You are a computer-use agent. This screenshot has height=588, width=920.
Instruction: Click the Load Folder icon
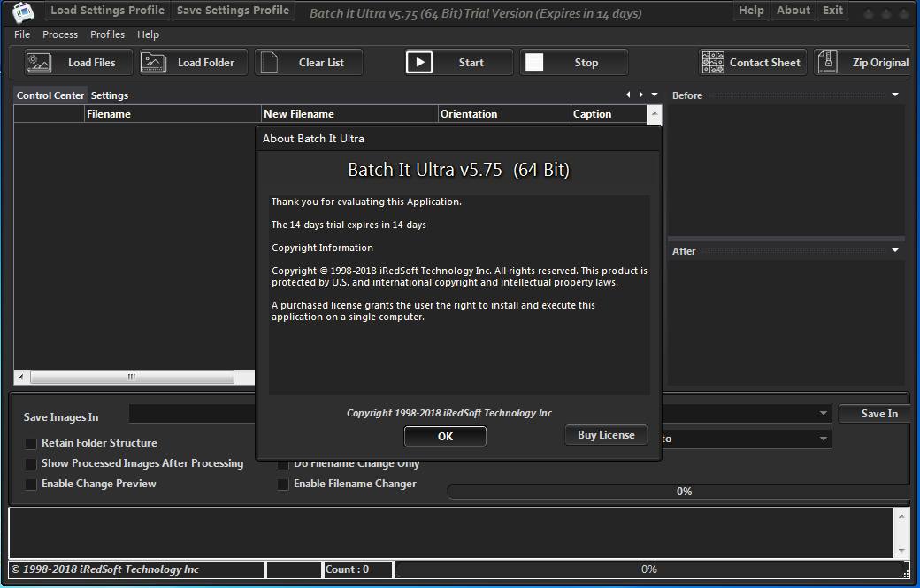(153, 62)
